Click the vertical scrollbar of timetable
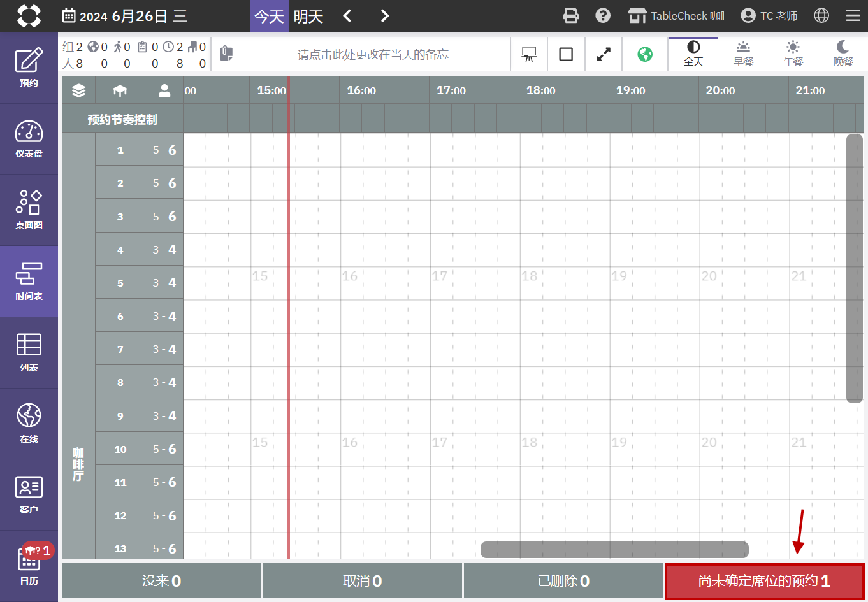 (854, 268)
